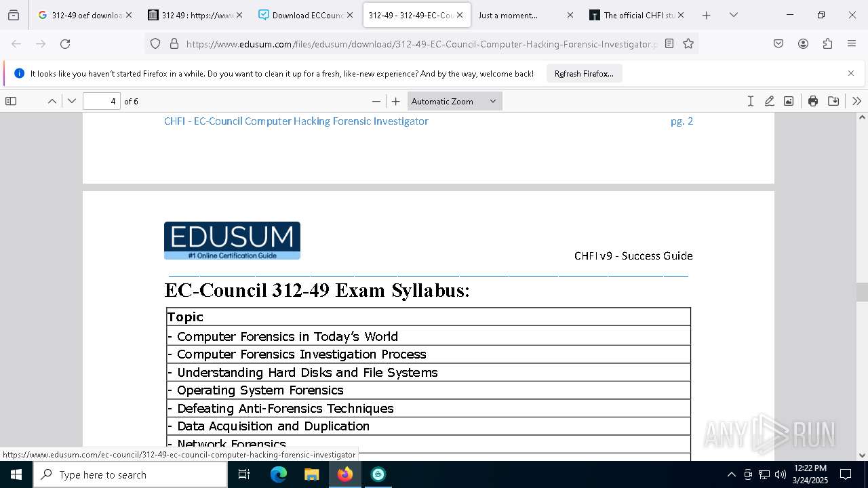
Task: Open Save to Pocket icon
Action: click(x=778, y=44)
